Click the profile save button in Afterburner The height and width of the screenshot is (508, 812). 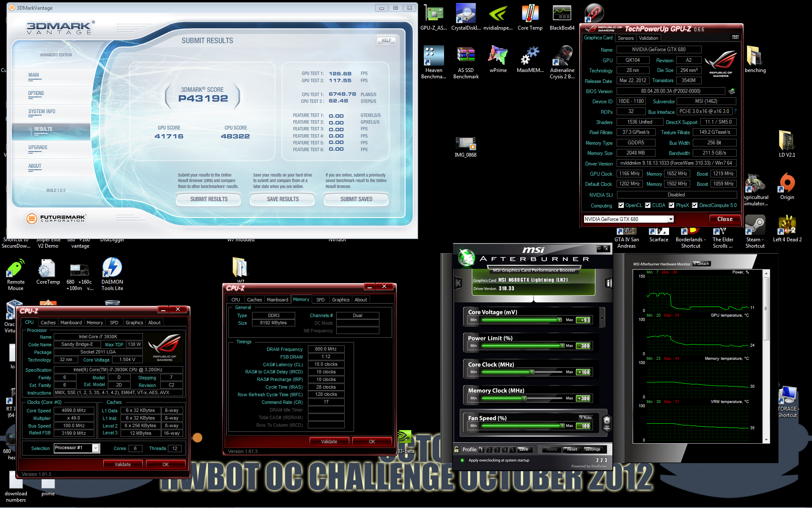pyautogui.click(x=524, y=450)
